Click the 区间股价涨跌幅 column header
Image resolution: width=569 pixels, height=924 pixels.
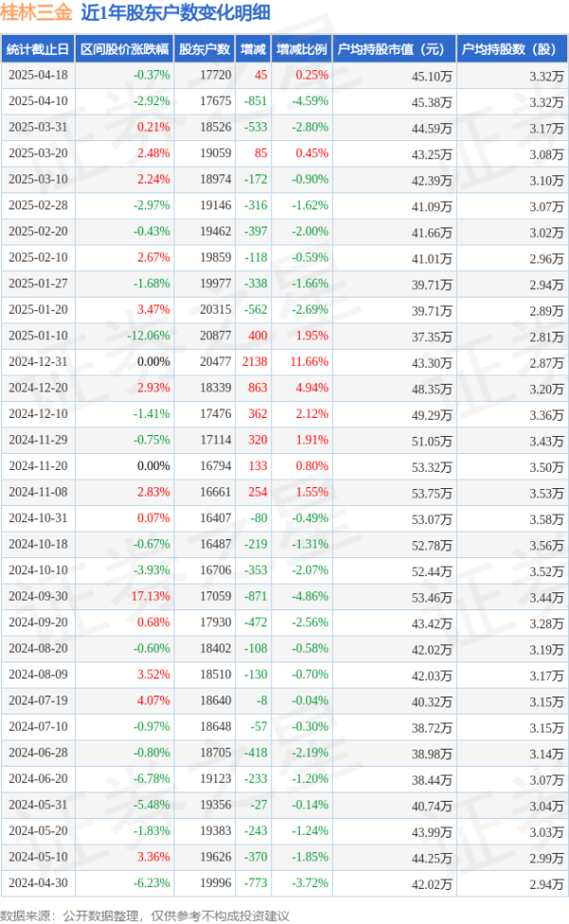(124, 49)
